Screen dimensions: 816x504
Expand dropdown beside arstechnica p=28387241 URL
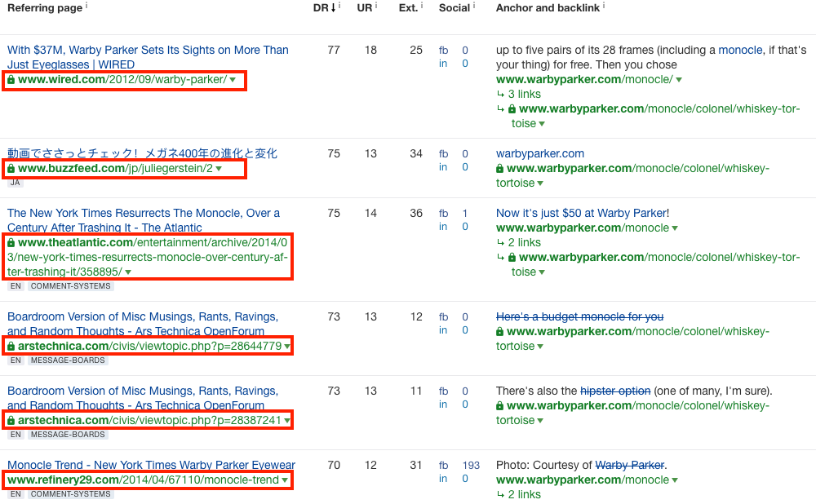286,421
